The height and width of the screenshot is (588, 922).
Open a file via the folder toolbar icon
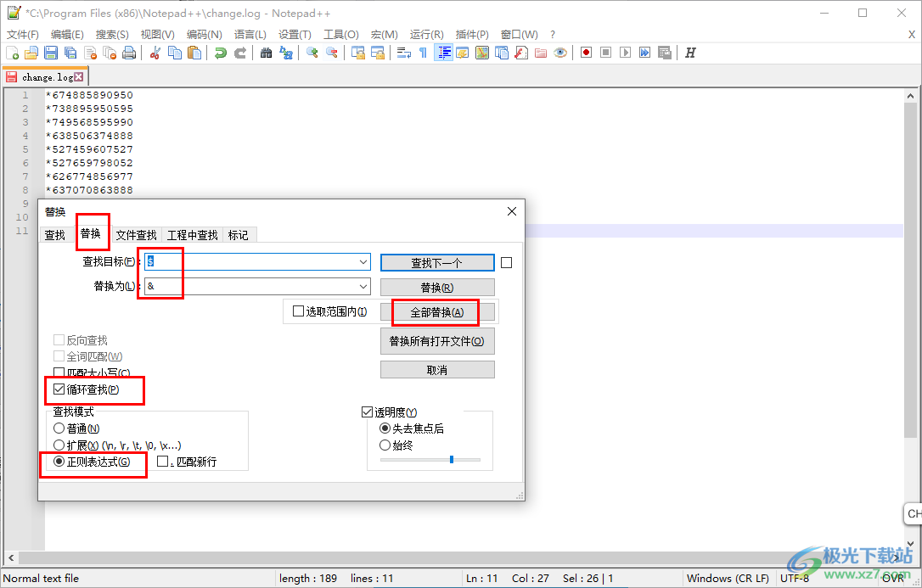tap(31, 53)
